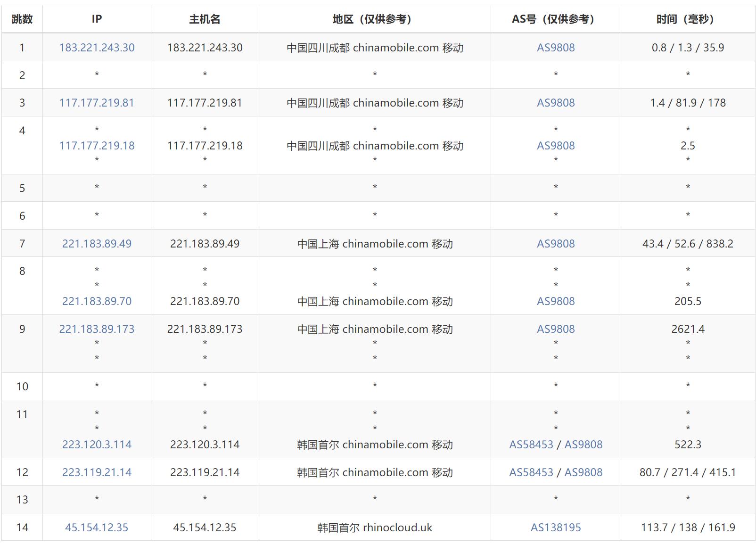Click AS9808 link in hop 4 row
This screenshot has width=756, height=544.
556,146
